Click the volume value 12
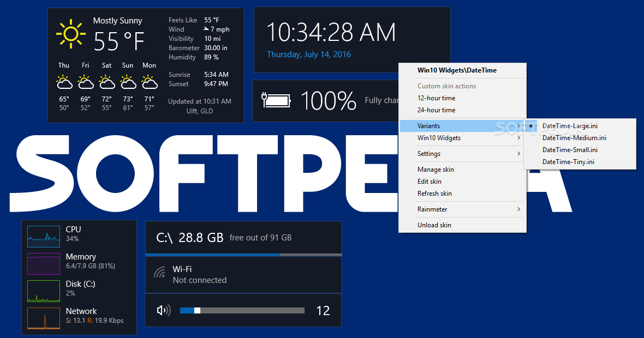The image size is (644, 338). 323,311
